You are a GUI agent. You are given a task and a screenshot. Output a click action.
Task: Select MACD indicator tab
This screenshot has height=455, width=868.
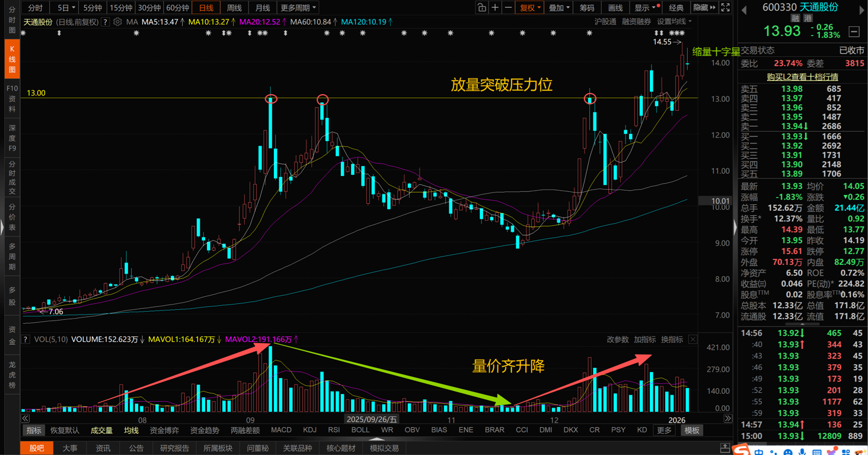(x=281, y=430)
